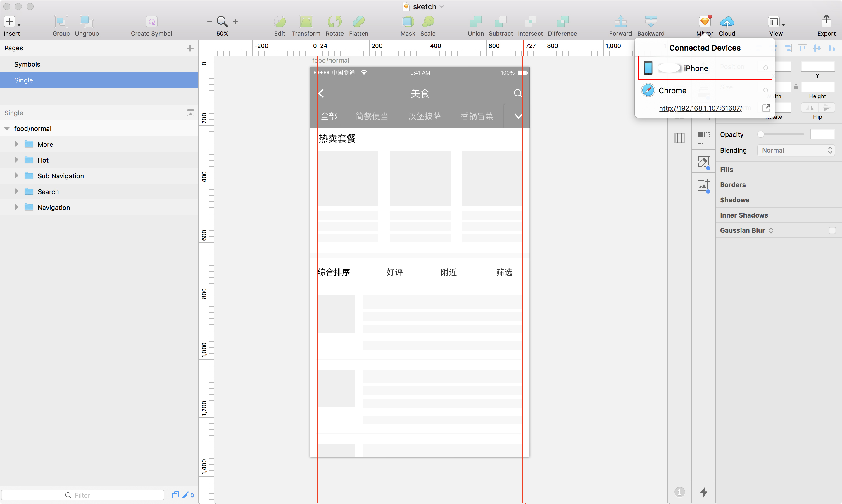
Task: Click the Rotate tool icon
Action: click(x=334, y=22)
